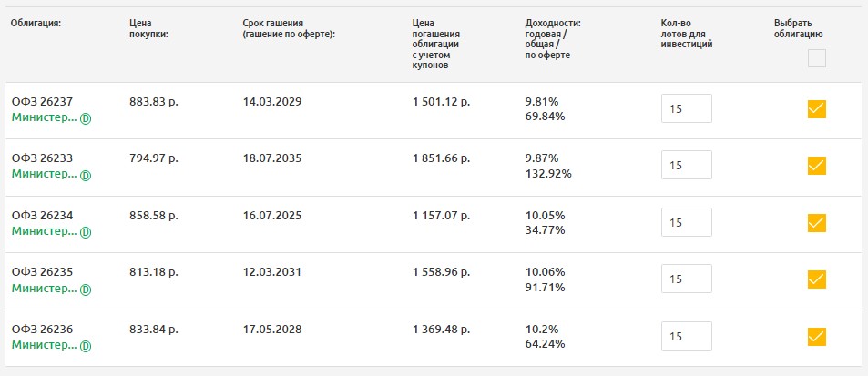Open the Министер... link under ОФЗ 26234
The image size is (868, 376).
tap(44, 231)
